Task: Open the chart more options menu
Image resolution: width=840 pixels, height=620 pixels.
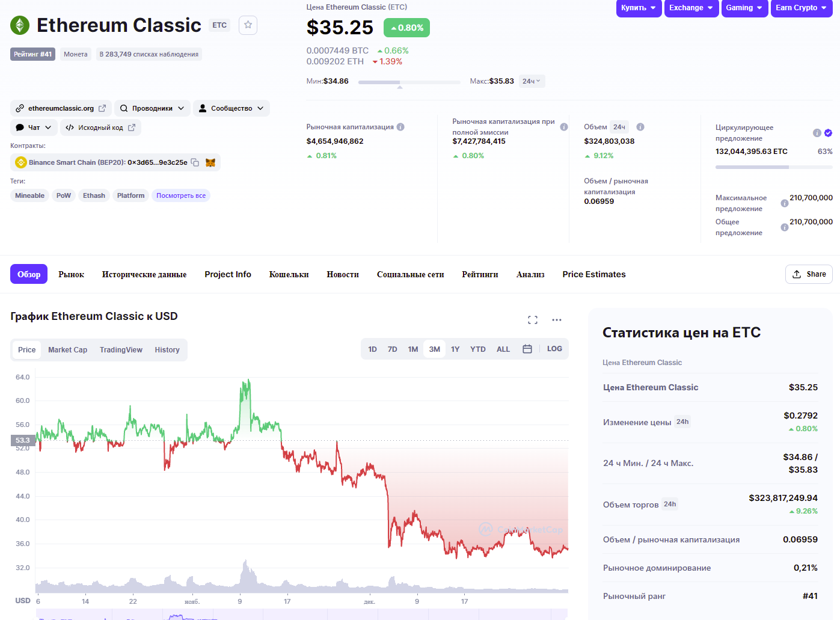Action: tap(557, 320)
